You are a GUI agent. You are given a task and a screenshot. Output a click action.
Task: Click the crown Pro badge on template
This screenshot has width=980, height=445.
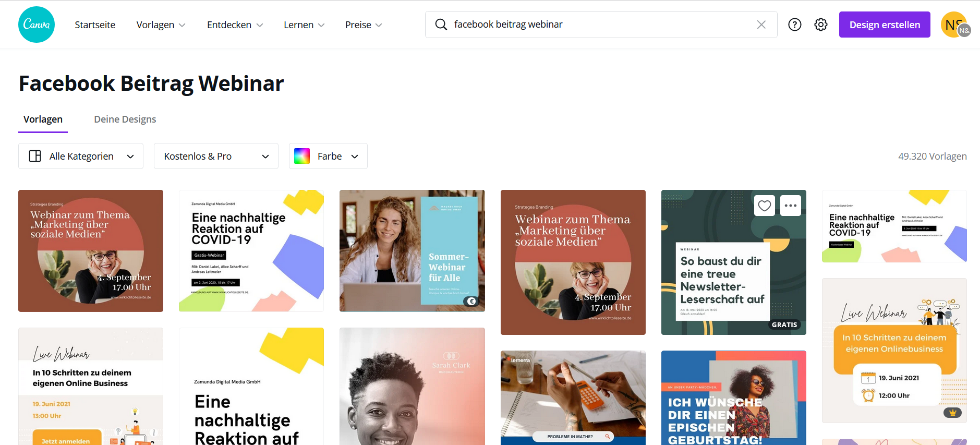point(952,413)
